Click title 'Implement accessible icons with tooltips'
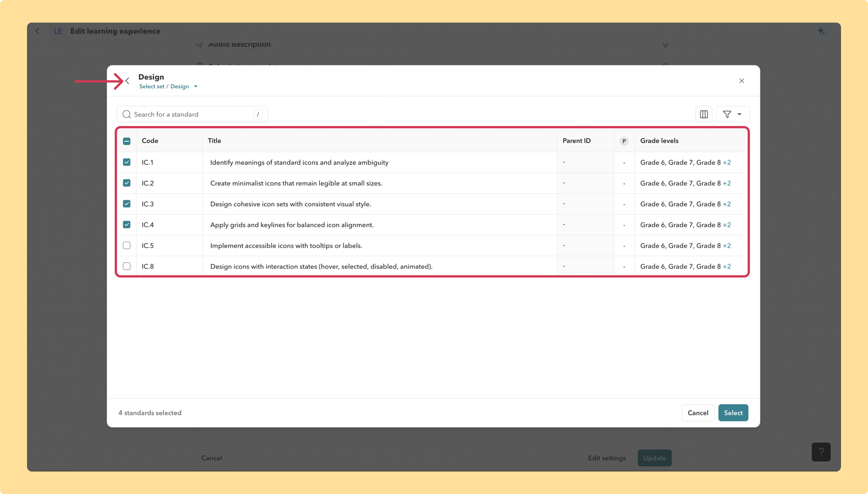868x494 pixels. pyautogui.click(x=286, y=246)
